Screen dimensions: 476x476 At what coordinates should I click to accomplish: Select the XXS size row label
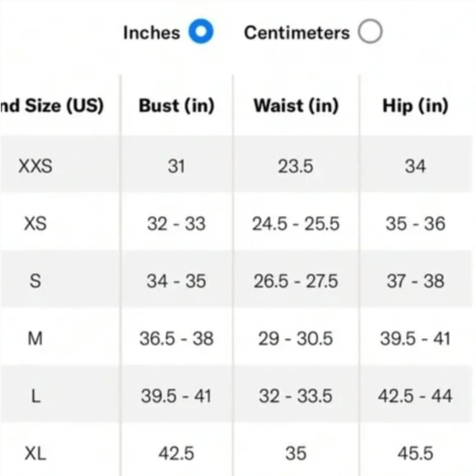pos(35,166)
